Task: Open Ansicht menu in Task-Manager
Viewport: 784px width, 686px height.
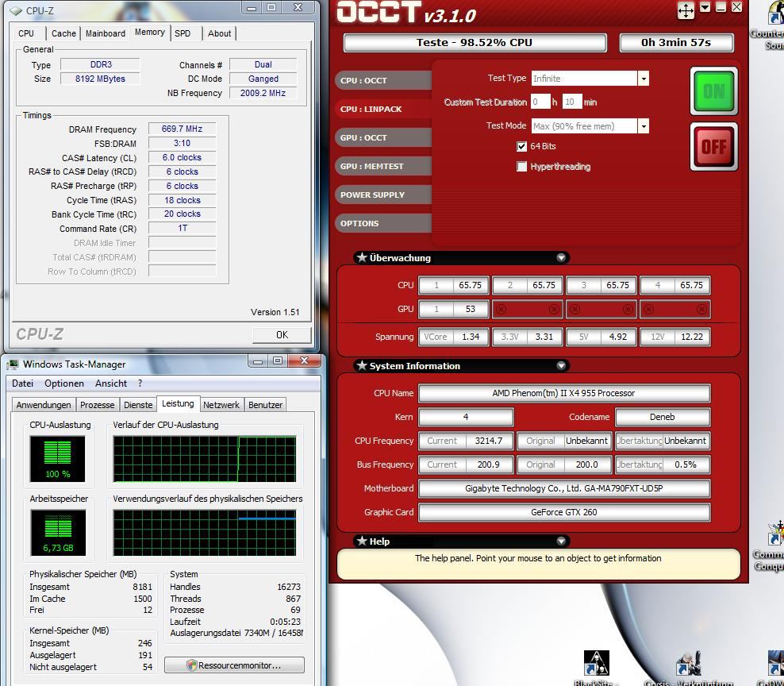Action: 111,383
